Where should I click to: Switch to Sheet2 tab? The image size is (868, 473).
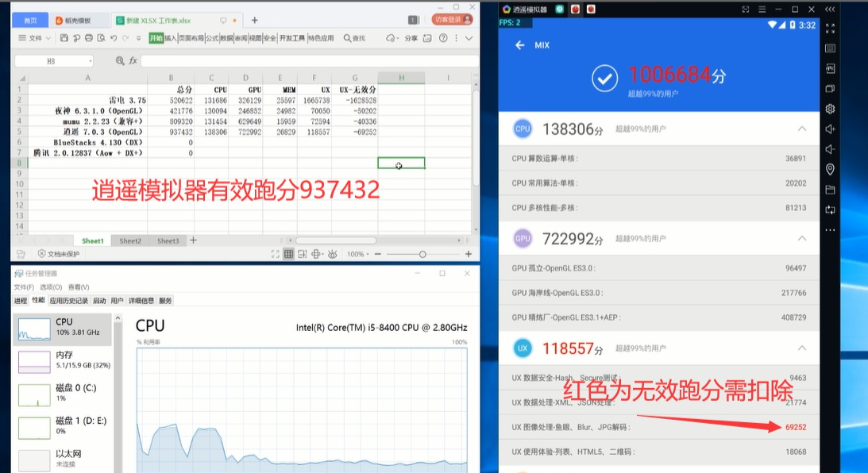pos(130,240)
